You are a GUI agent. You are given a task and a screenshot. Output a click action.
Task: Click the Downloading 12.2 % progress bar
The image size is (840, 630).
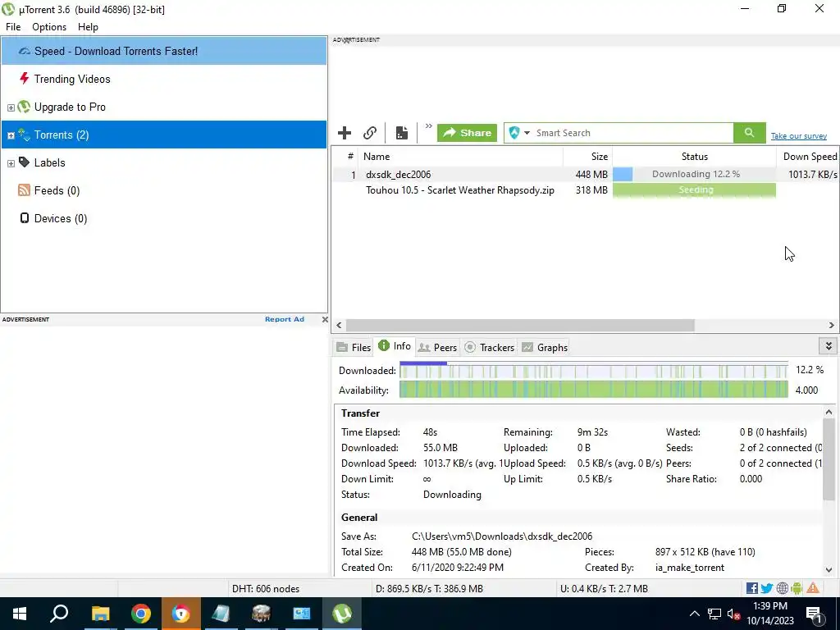[x=694, y=174]
